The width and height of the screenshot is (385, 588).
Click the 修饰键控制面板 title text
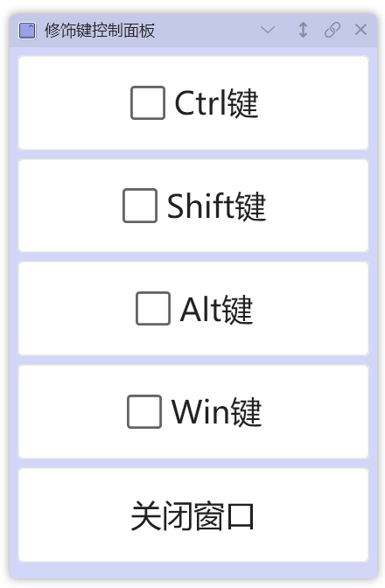(x=100, y=31)
